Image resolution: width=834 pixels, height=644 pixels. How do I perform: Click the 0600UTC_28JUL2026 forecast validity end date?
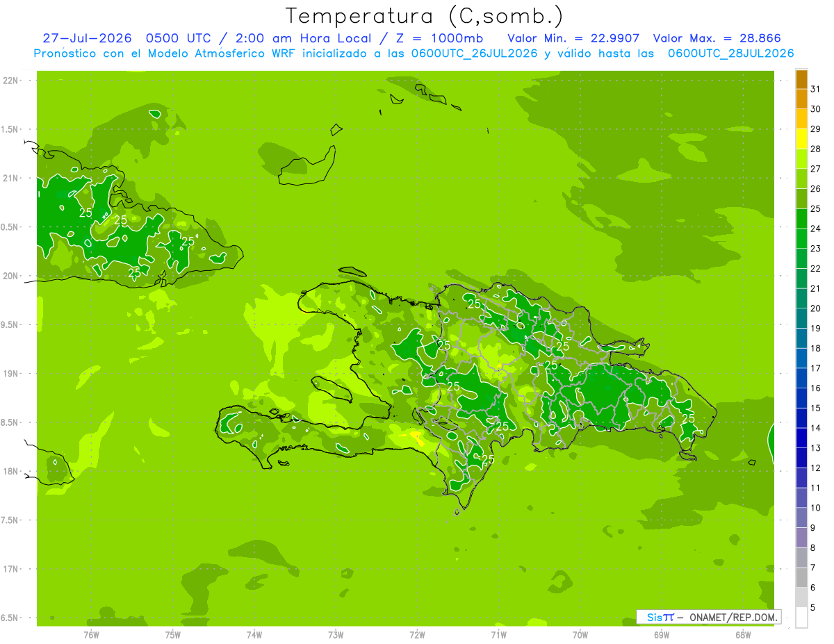[730, 53]
